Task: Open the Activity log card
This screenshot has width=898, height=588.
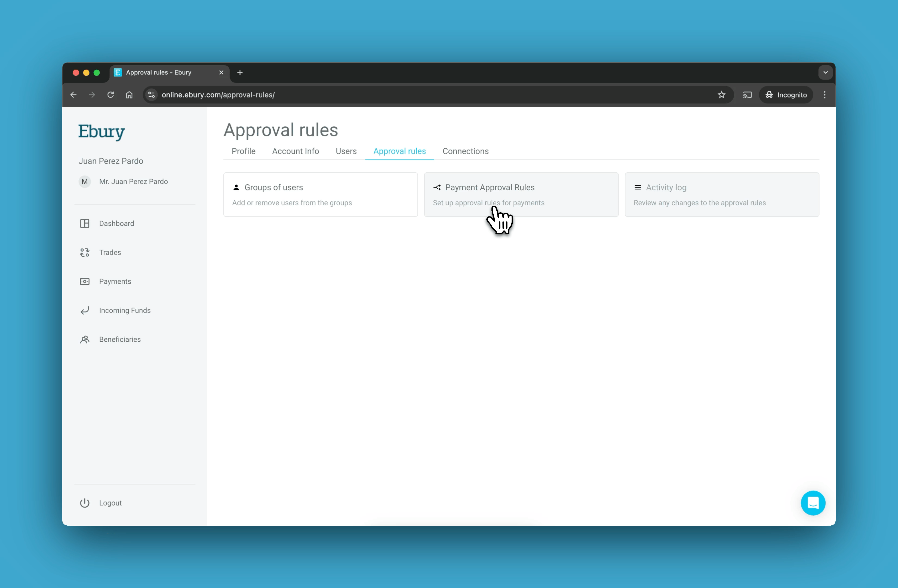Action: (721, 195)
